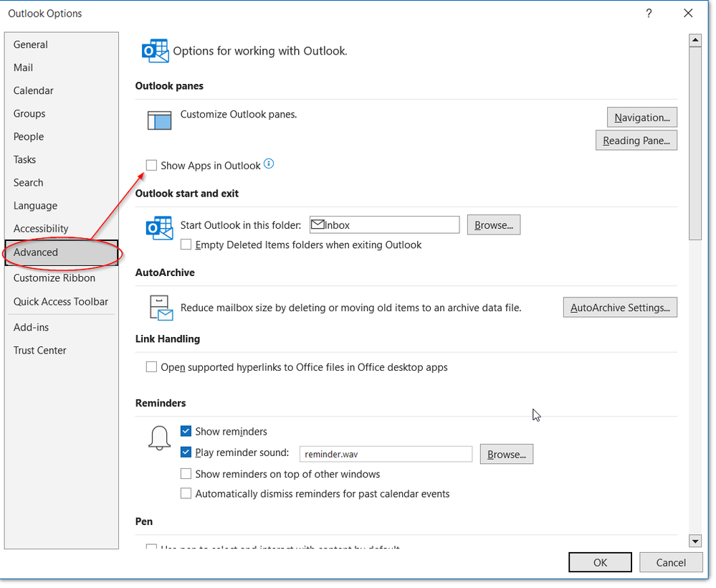The height and width of the screenshot is (588, 716).
Task: Switch to Quick Access Toolbar category
Action: pos(62,302)
